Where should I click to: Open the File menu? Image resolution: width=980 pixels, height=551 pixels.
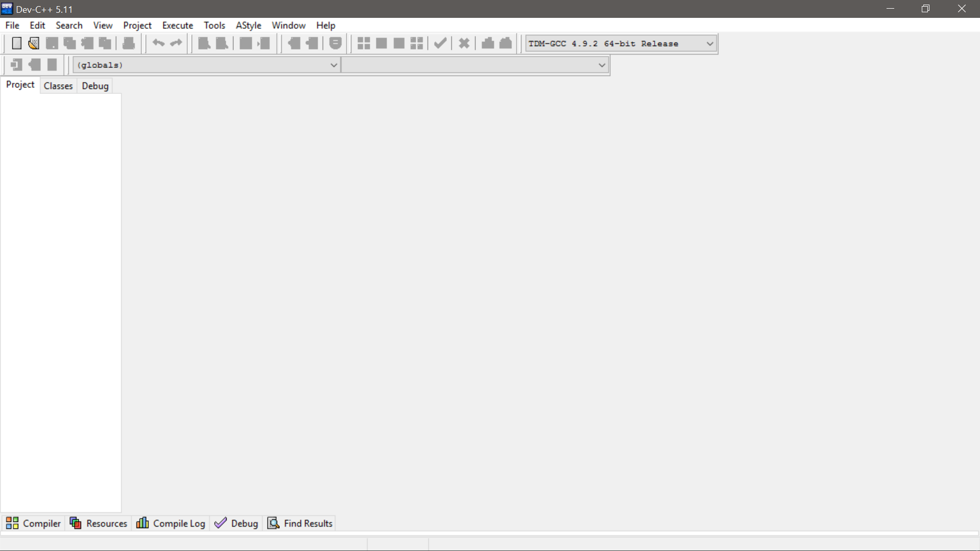12,25
